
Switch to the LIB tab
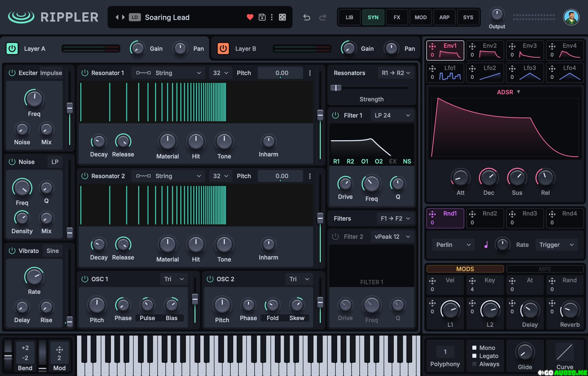click(x=349, y=17)
